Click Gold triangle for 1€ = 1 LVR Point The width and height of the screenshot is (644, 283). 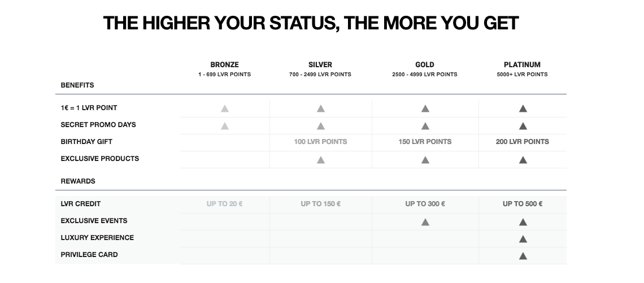pos(425,108)
